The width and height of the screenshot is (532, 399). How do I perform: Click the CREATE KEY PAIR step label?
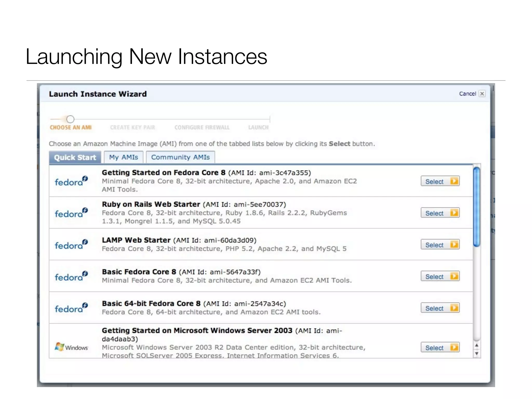(x=132, y=128)
